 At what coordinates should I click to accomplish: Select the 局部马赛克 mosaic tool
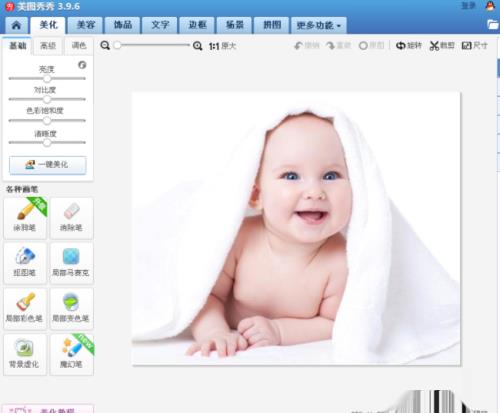click(71, 263)
